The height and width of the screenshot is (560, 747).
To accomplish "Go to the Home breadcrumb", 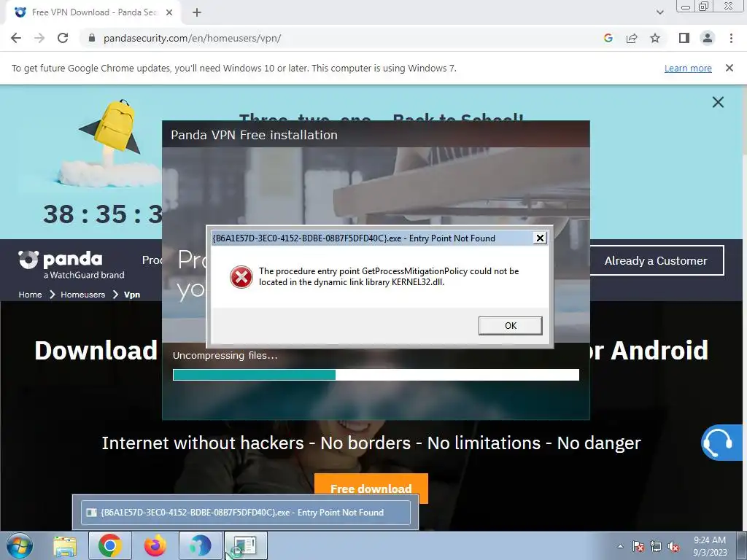I will click(x=30, y=295).
